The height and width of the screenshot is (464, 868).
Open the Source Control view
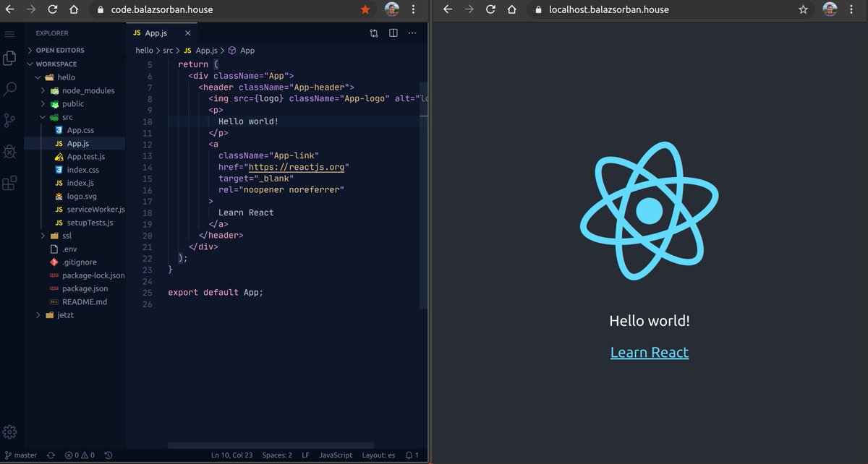click(9, 120)
